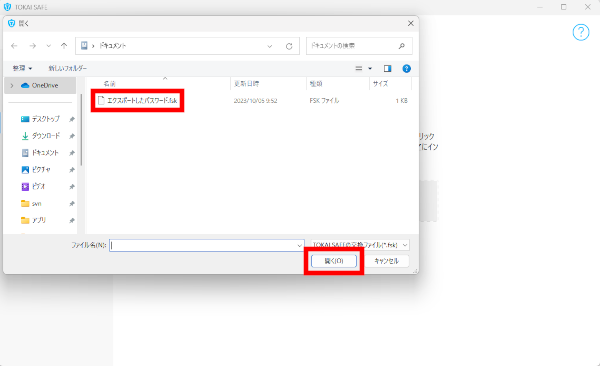Screen dimensions: 600x366
Task: Sort by the 種類 column header
Action: 316,83
